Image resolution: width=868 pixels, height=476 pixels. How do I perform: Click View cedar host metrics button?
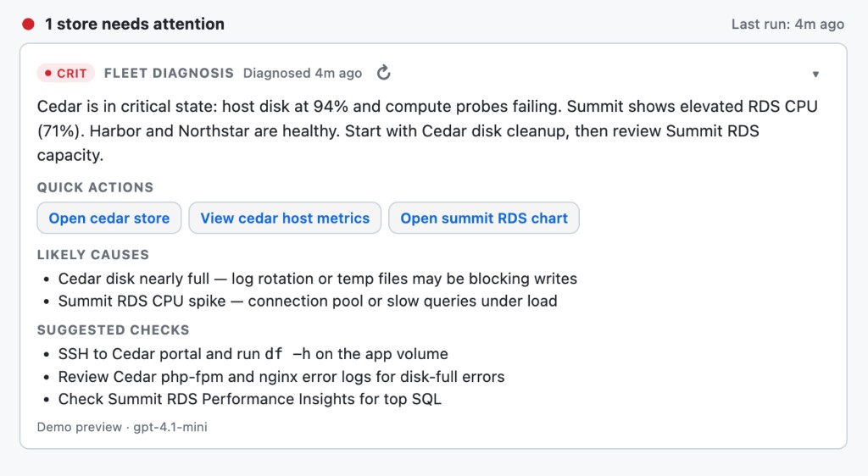click(285, 218)
